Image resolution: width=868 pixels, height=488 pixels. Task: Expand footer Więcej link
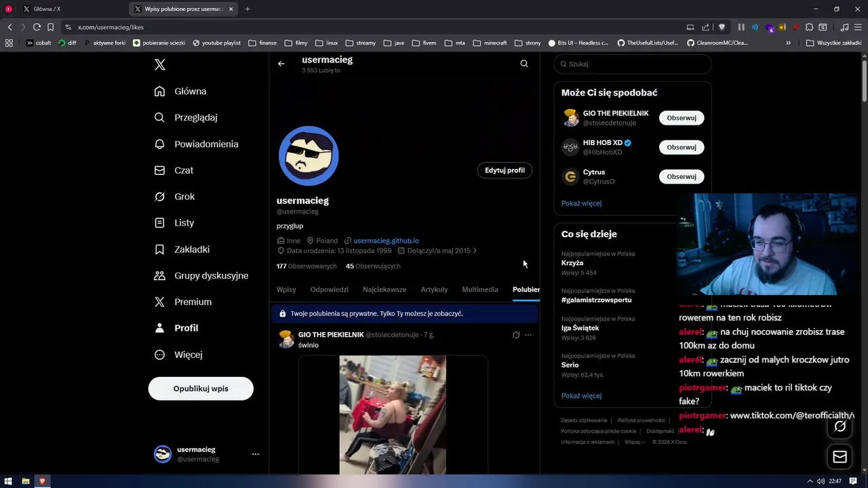(635, 442)
